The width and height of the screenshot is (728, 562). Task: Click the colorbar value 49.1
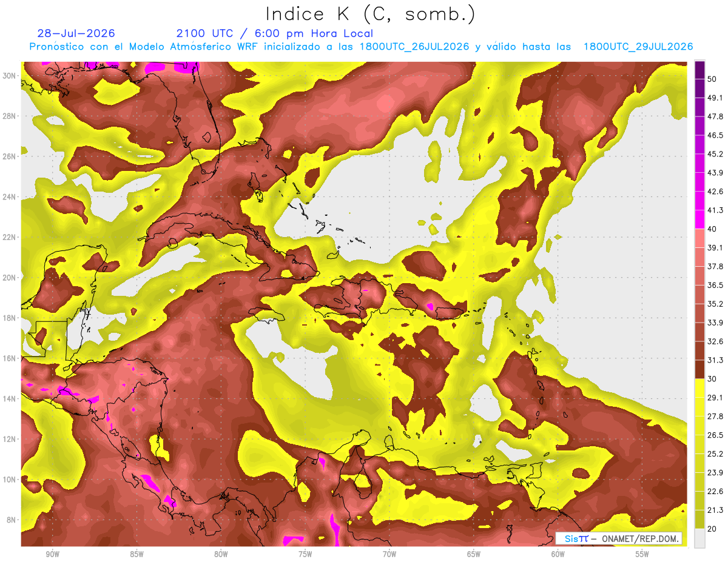coord(716,98)
